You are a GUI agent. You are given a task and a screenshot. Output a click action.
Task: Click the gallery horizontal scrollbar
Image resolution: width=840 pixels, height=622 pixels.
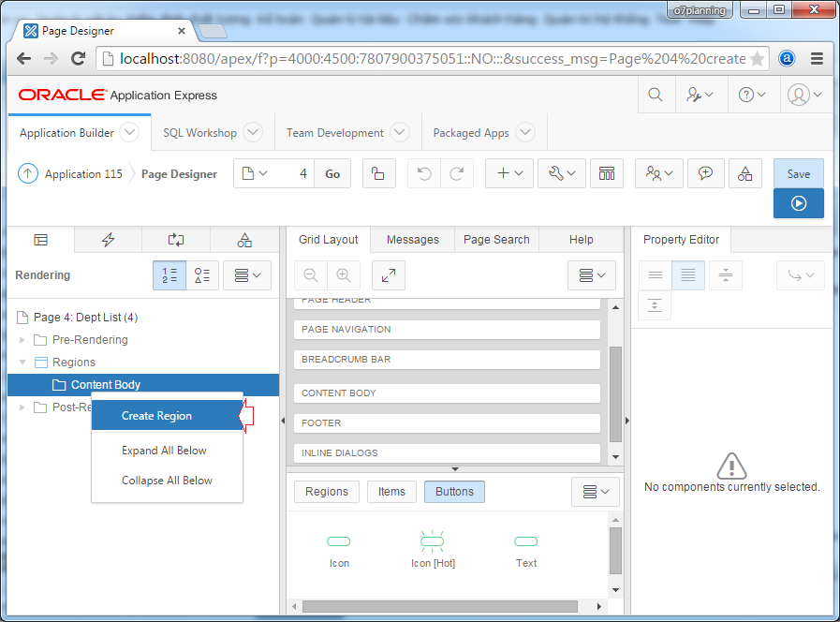click(x=440, y=606)
